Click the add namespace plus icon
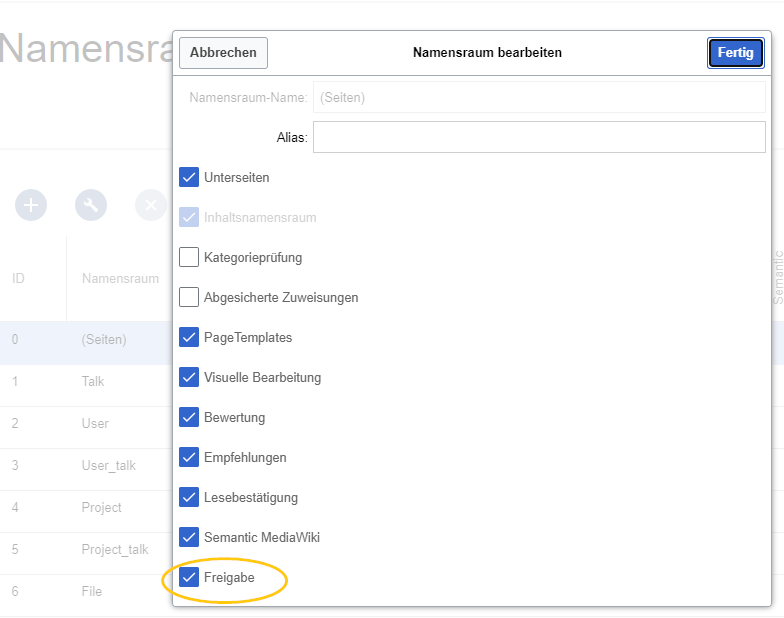 (31, 205)
